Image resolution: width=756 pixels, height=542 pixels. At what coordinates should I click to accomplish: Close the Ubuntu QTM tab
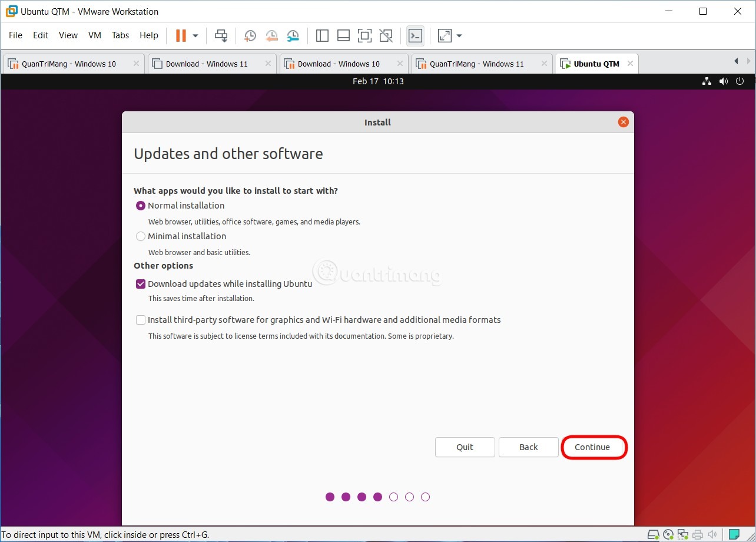click(x=630, y=64)
